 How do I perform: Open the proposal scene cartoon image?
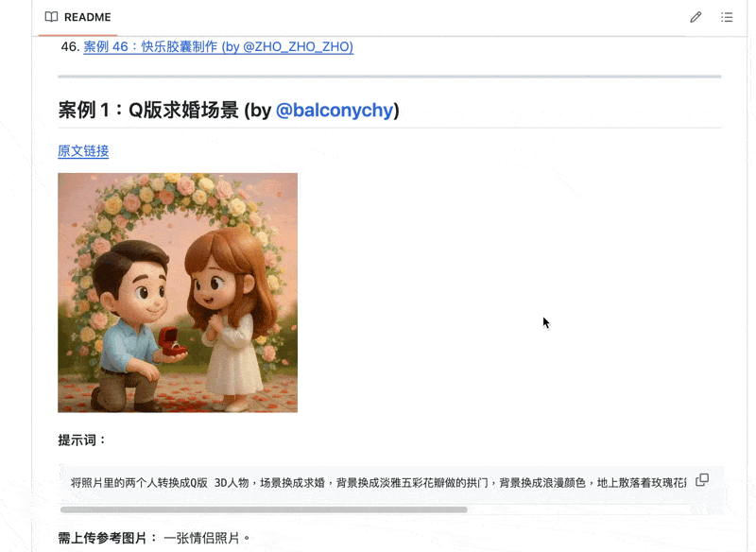tap(178, 293)
